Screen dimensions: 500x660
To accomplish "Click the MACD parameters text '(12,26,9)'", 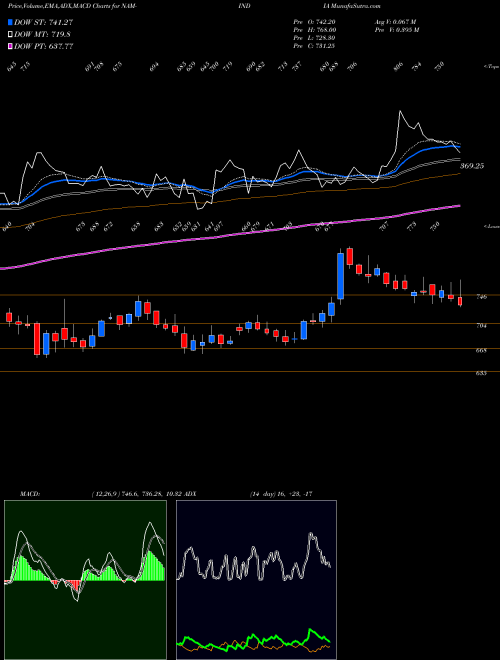I will tap(106, 494).
